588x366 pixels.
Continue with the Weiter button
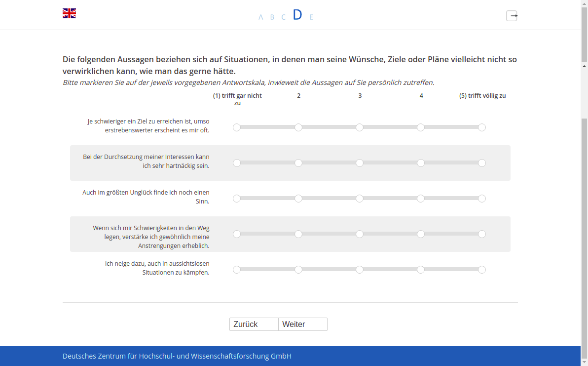[x=303, y=325]
